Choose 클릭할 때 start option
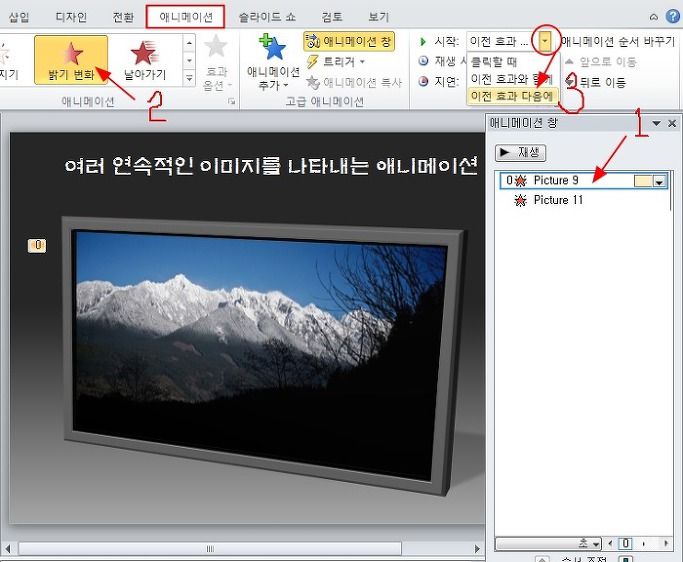 click(494, 62)
